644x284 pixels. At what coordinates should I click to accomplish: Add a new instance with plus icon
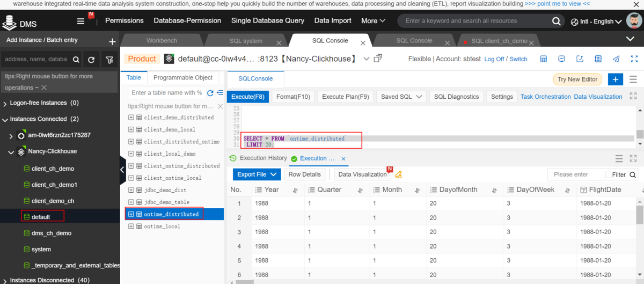coord(112,41)
